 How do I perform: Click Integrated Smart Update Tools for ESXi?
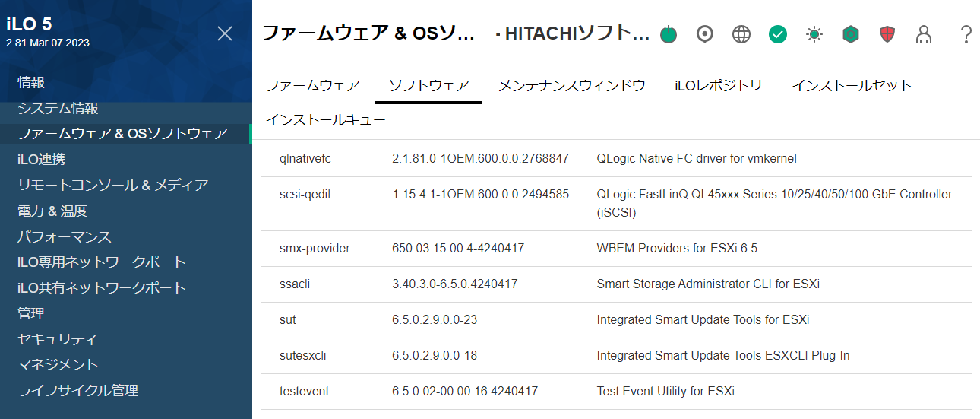point(703,319)
